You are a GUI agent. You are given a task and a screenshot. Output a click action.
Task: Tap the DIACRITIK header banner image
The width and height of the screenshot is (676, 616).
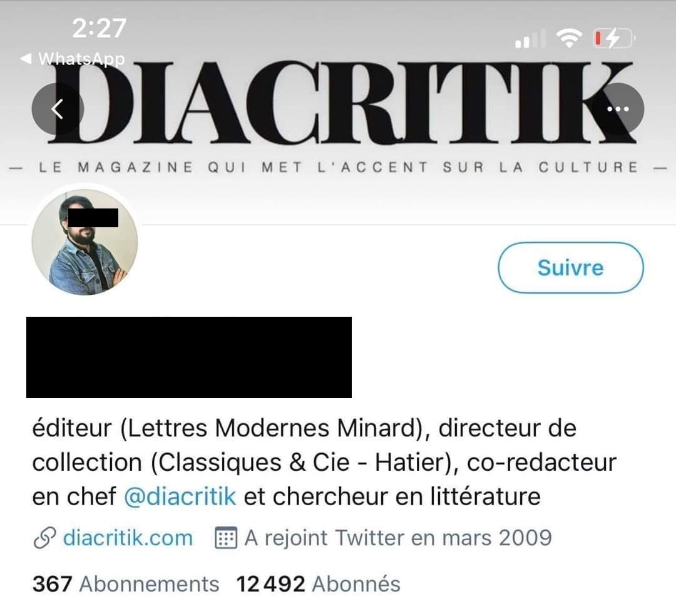tap(338, 112)
